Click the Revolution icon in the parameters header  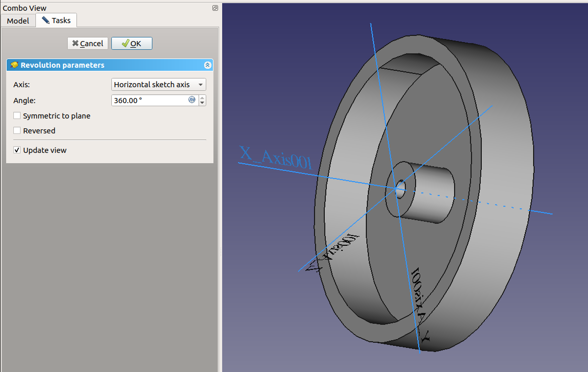[14, 65]
